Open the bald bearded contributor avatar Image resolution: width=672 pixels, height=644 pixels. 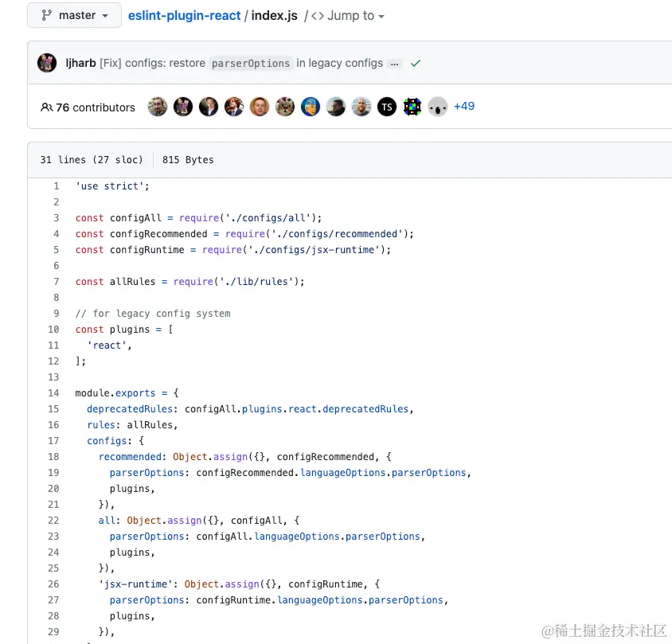pyautogui.click(x=361, y=107)
